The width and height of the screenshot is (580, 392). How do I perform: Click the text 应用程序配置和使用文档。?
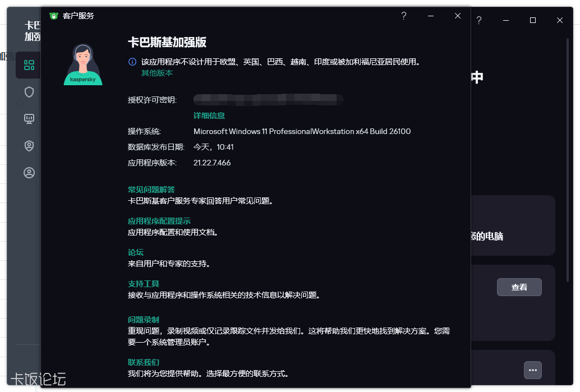click(173, 232)
